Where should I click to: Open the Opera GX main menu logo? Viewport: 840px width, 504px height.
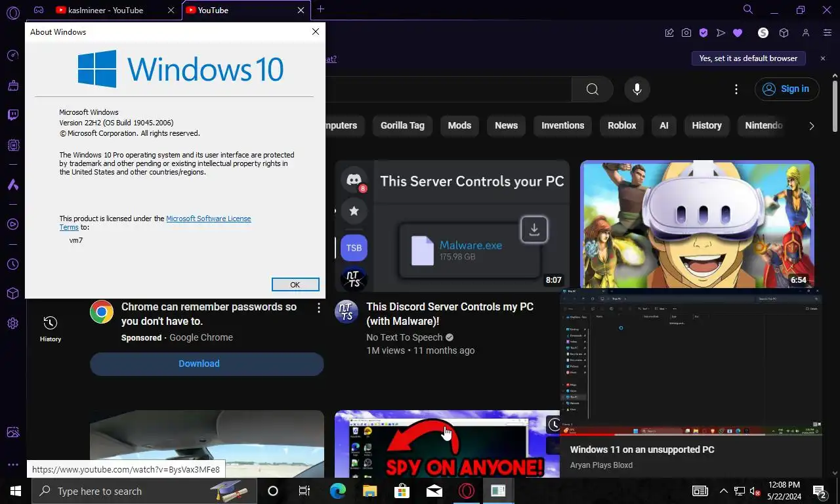point(12,13)
